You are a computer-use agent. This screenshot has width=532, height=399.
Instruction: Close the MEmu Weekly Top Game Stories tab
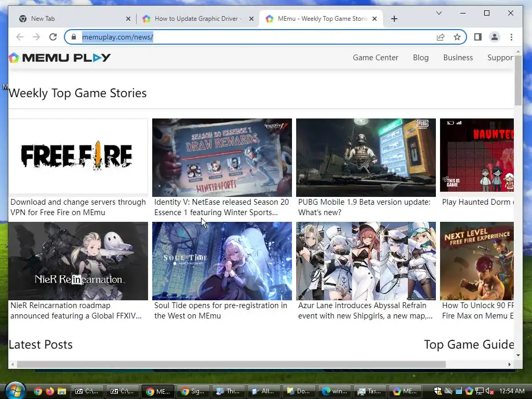click(x=375, y=19)
